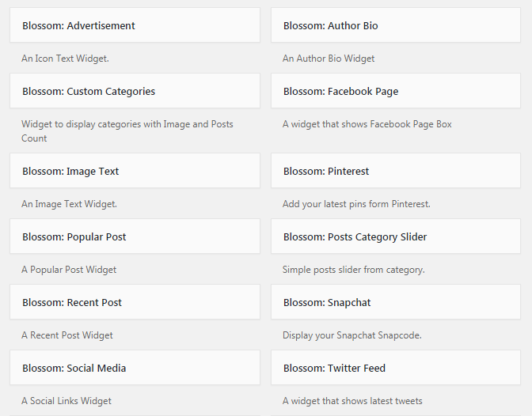Click the "Add your latest pins" description
The width and height of the screenshot is (532, 416).
[356, 204]
